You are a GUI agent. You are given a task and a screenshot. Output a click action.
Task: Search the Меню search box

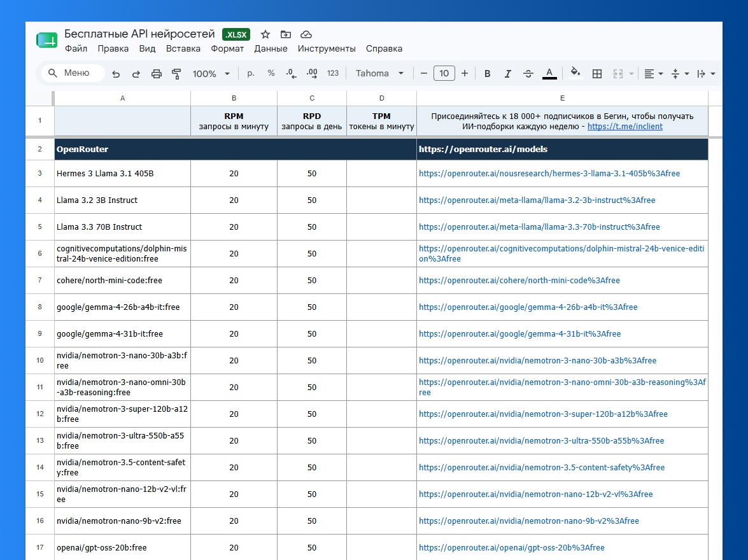[x=73, y=73]
